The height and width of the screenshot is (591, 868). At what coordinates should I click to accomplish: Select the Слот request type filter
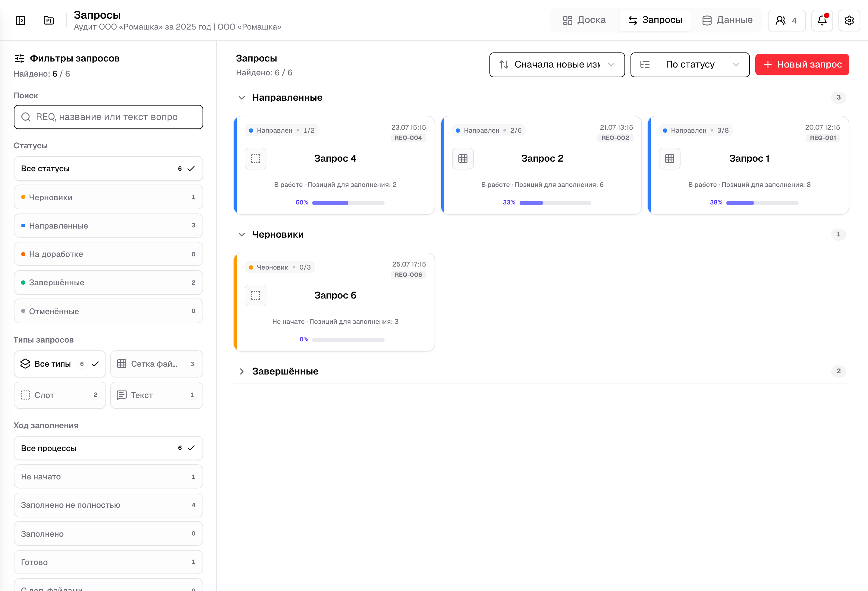[60, 395]
